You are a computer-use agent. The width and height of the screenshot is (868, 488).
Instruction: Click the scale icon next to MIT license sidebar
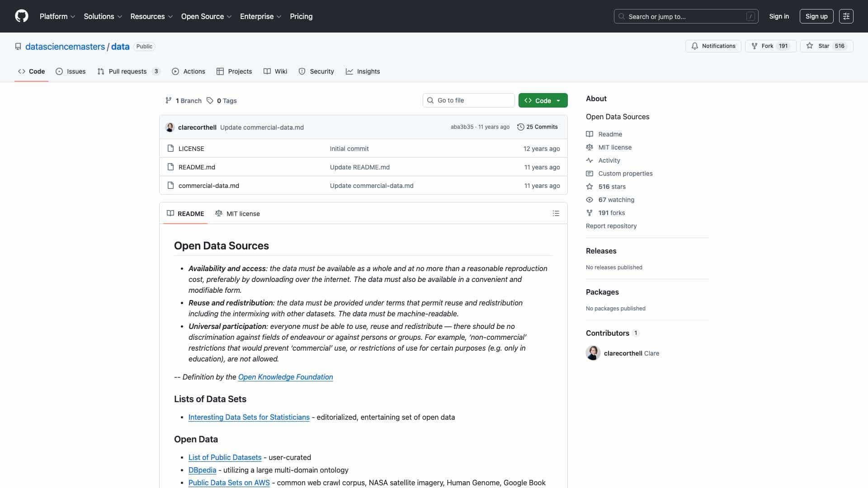pyautogui.click(x=590, y=147)
